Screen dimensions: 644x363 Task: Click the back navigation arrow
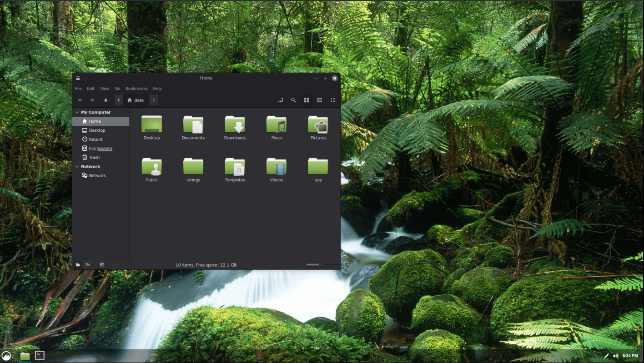click(x=80, y=100)
